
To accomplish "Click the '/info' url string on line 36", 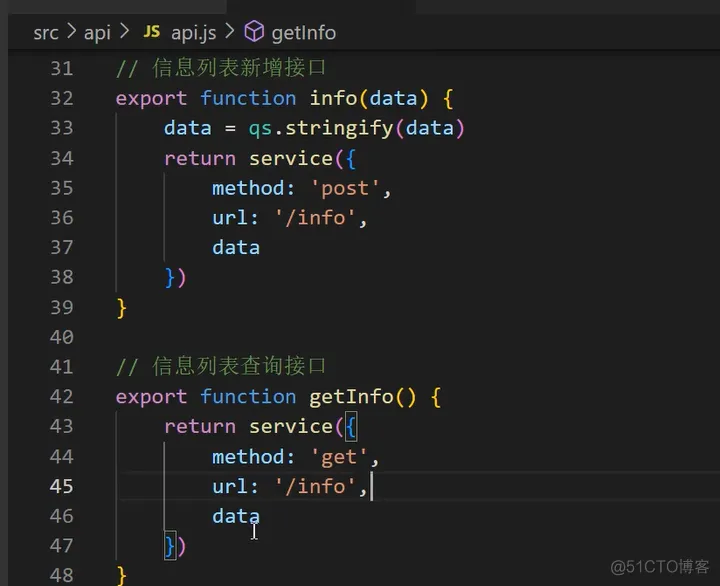I will tap(315, 218).
